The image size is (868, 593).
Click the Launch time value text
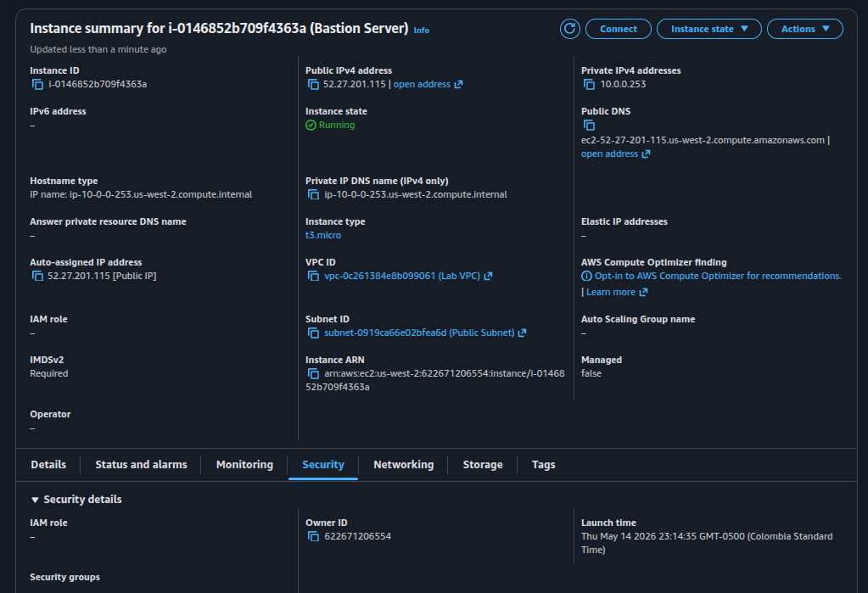click(x=707, y=543)
